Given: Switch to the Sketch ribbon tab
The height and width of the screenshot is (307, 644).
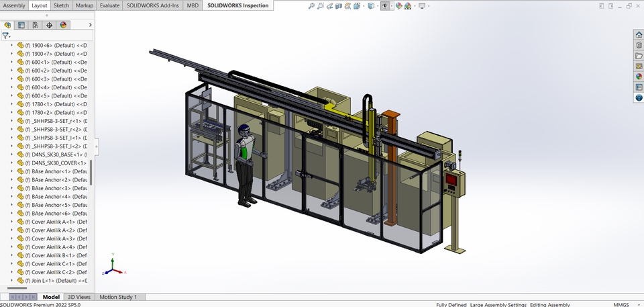Looking at the screenshot, I should coord(61,5).
